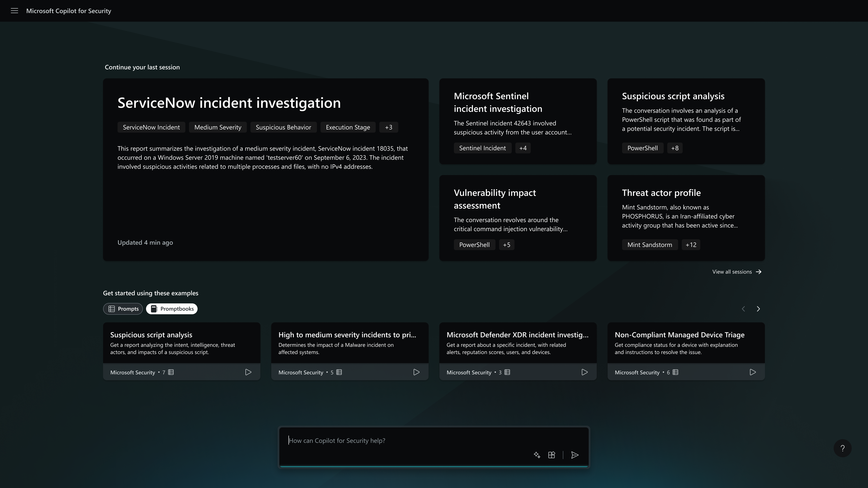Go to previous examples with left chevron
Viewport: 868px width, 488px height.
(743, 309)
